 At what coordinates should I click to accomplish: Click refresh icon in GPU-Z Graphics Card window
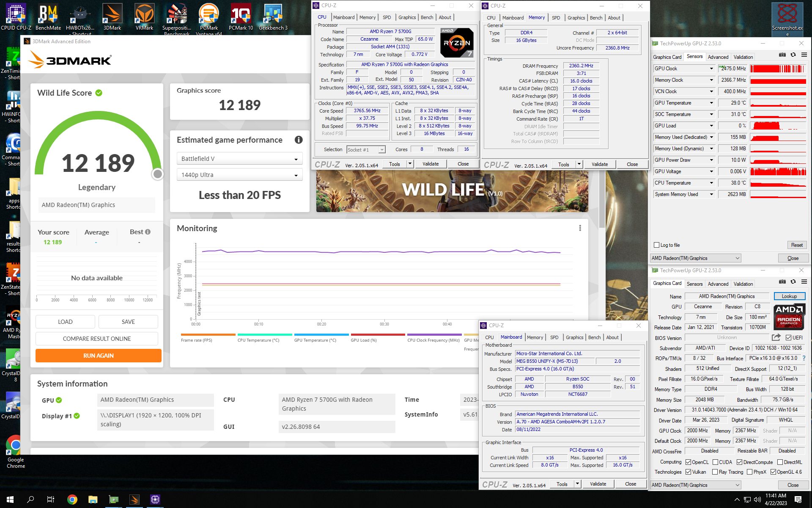793,282
